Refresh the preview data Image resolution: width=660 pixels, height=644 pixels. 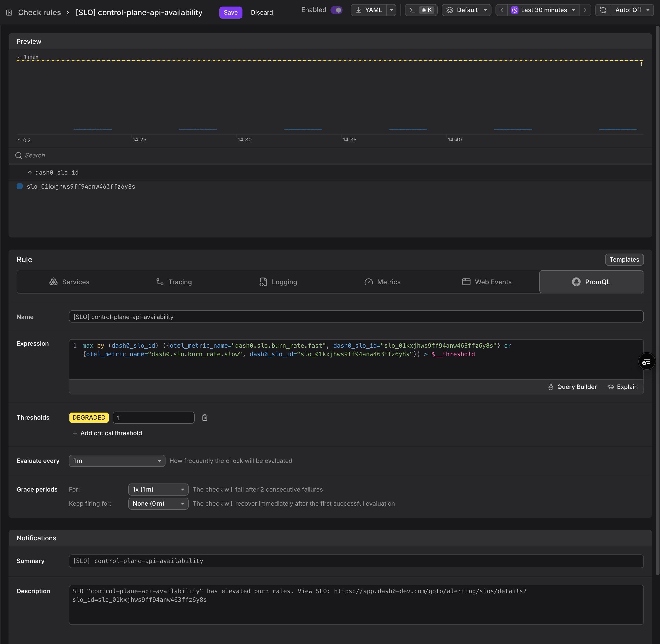click(603, 10)
